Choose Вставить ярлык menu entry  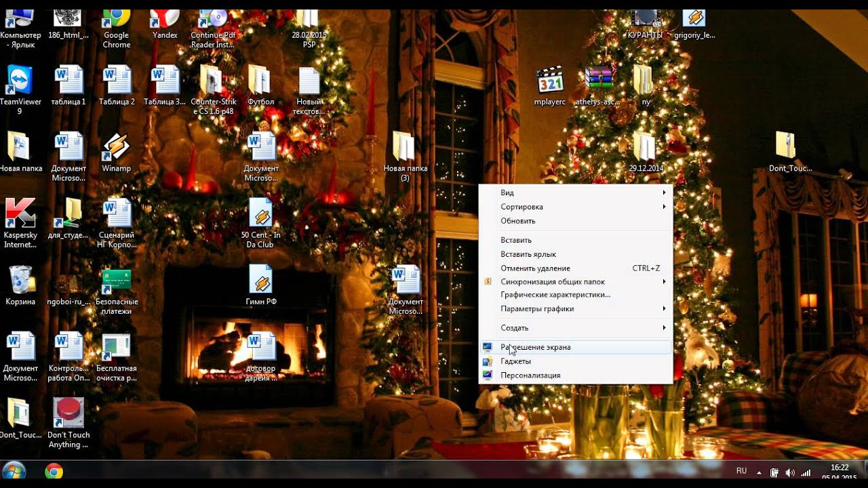576,254
